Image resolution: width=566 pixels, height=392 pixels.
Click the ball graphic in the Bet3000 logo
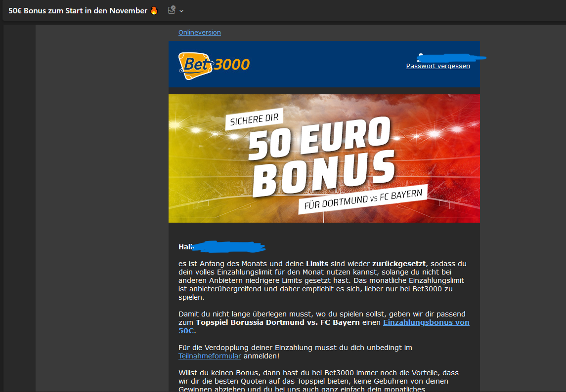(195, 66)
